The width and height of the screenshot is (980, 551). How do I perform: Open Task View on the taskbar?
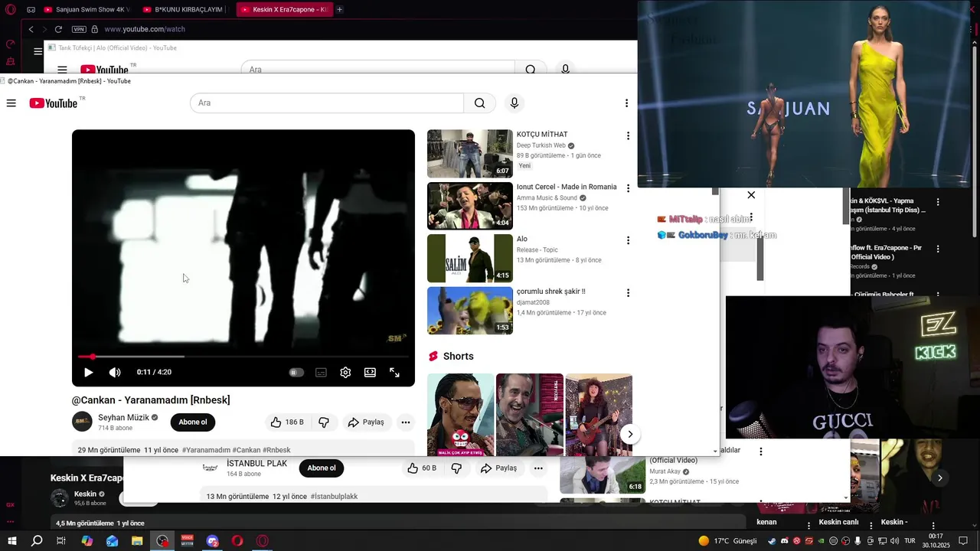pyautogui.click(x=61, y=541)
